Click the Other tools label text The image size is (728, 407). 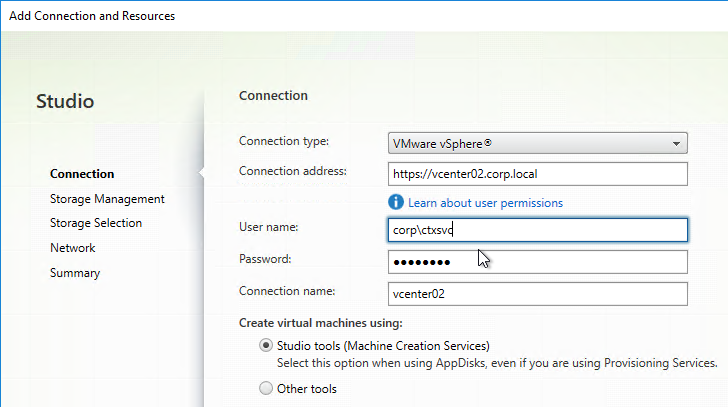306,389
